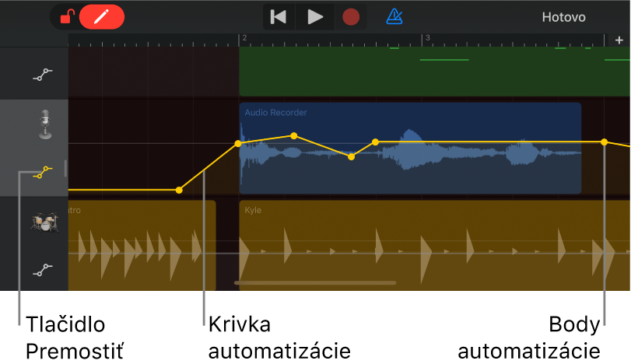Toggle the blue metronome icon

pos(395,16)
